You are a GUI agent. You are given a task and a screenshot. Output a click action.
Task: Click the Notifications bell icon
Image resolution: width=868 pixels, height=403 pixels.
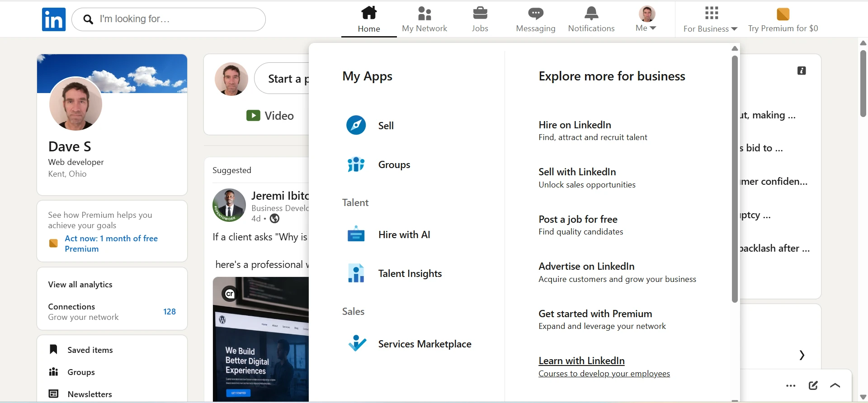click(x=591, y=13)
